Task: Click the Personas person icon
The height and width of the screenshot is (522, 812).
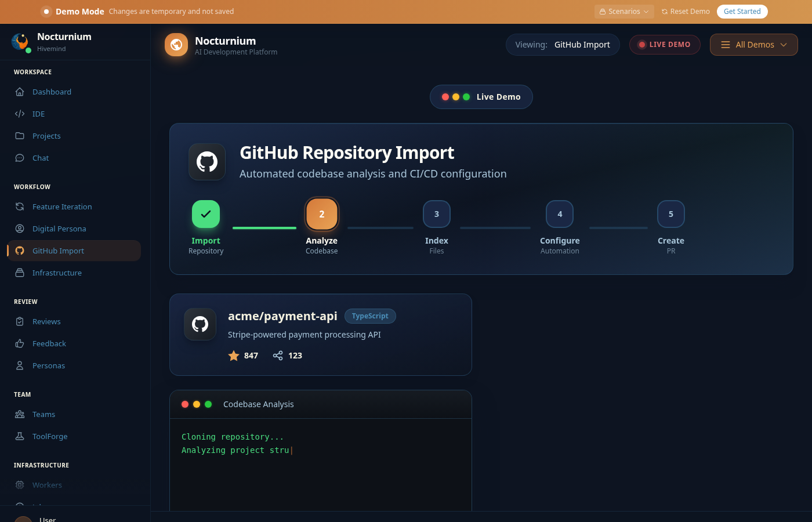Action: coord(20,365)
